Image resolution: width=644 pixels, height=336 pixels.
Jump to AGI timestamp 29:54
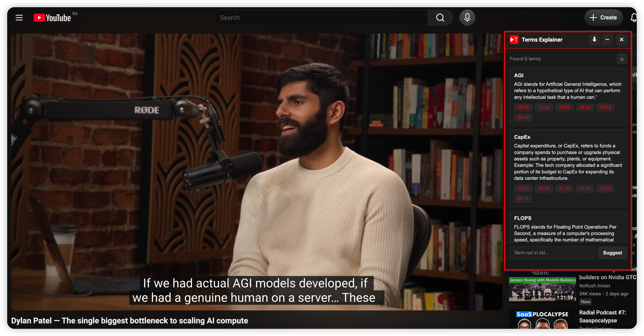[x=605, y=107]
